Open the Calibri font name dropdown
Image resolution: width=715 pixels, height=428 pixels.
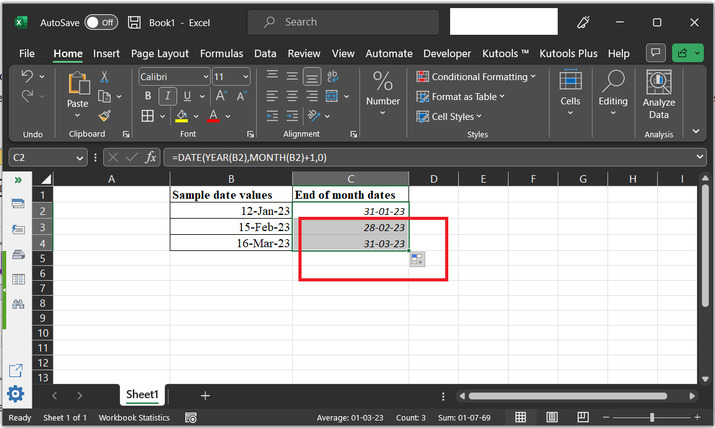coord(205,77)
